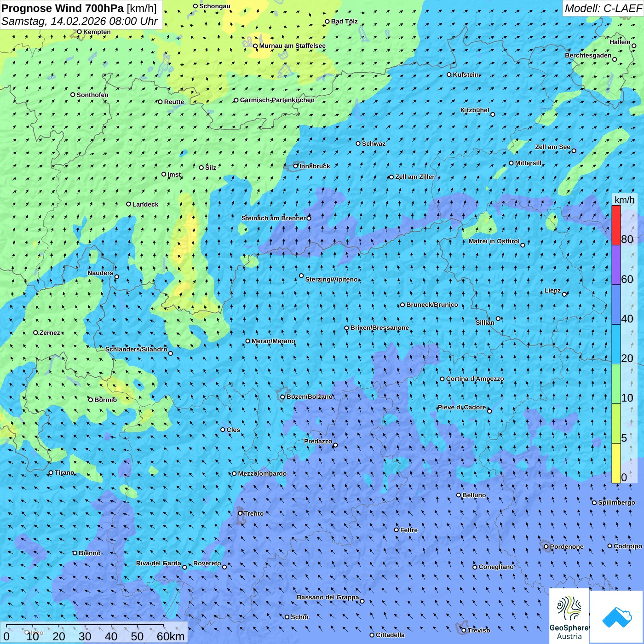The image size is (644, 644).
Task: Click the Bienno label
Action: click(x=90, y=553)
